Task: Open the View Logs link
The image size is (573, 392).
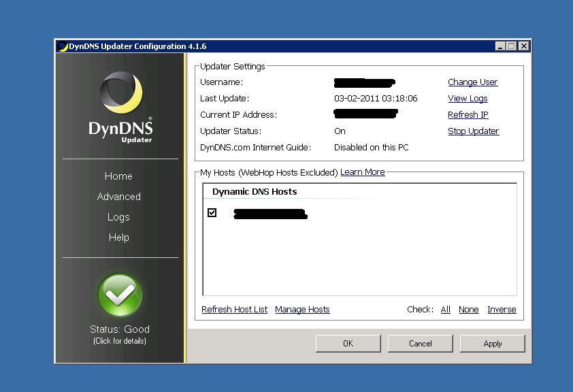Action: [x=468, y=99]
